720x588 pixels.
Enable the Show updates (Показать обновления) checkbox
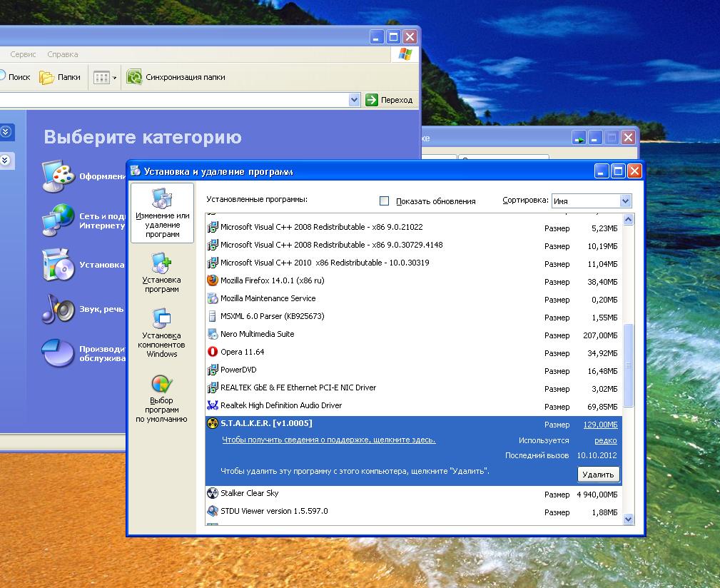[x=384, y=201]
